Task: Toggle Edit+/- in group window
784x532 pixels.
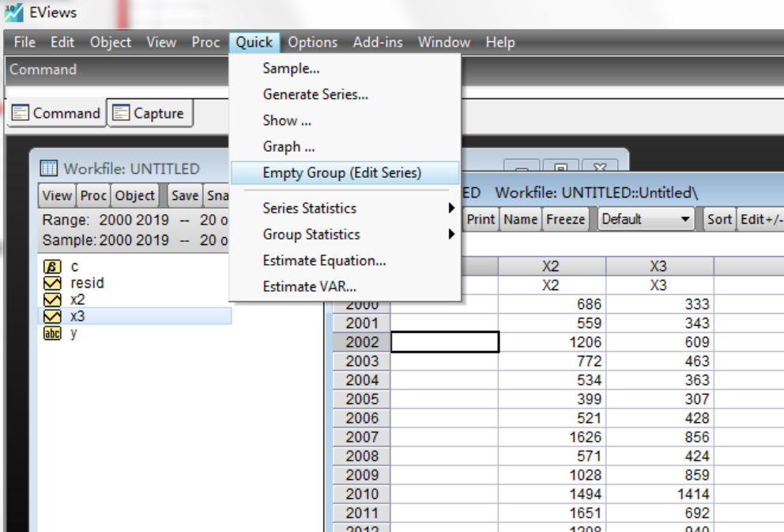Action: (760, 219)
